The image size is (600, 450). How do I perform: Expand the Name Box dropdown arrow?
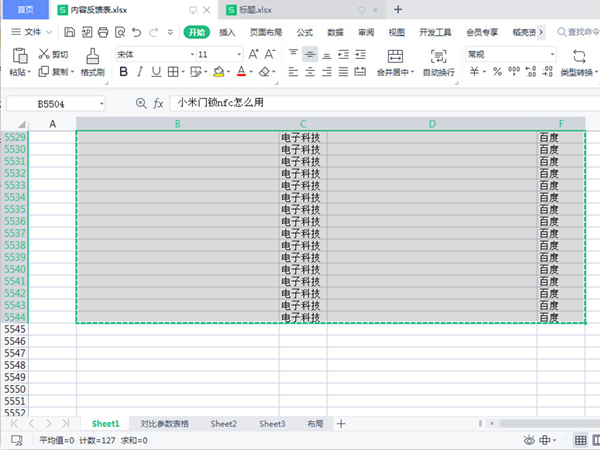(x=101, y=103)
